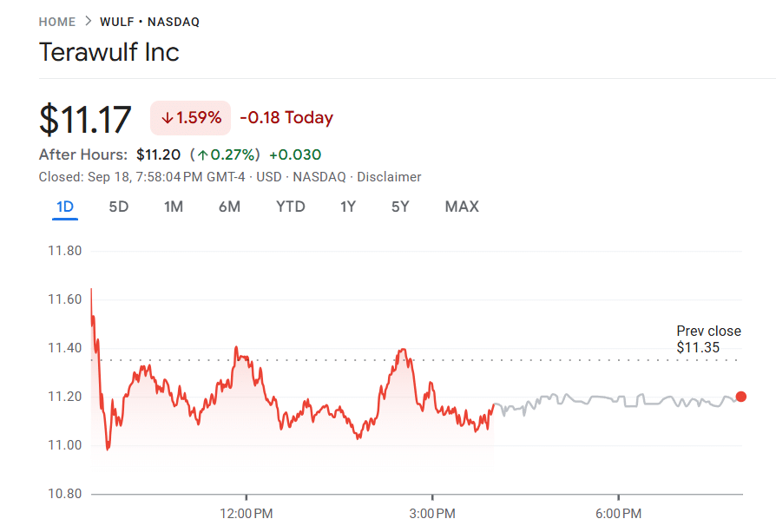776x532 pixels.
Task: Click the down-arrow icon in the red badge
Action: 166,118
